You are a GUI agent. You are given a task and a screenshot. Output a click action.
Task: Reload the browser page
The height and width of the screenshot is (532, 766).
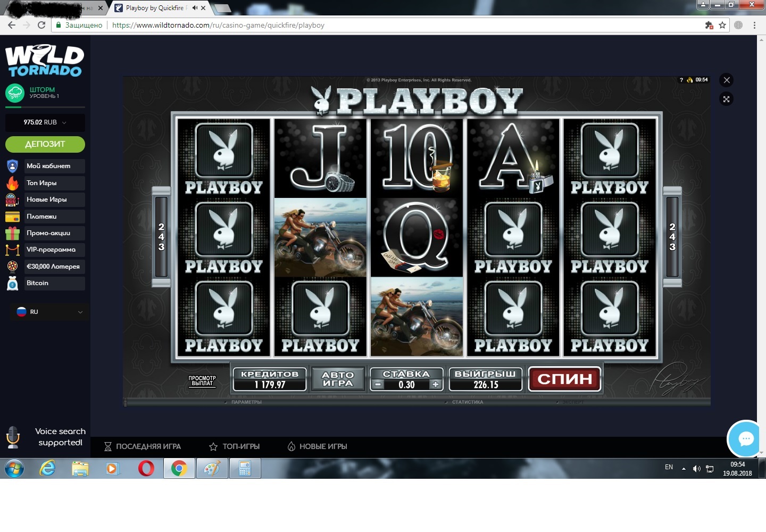tap(41, 25)
